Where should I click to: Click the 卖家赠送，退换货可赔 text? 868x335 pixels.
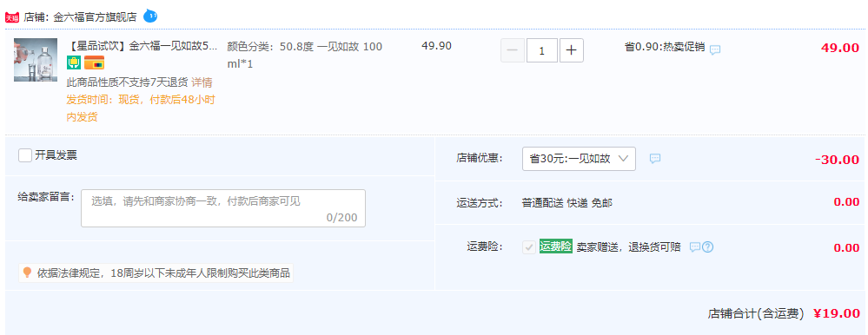(628, 247)
